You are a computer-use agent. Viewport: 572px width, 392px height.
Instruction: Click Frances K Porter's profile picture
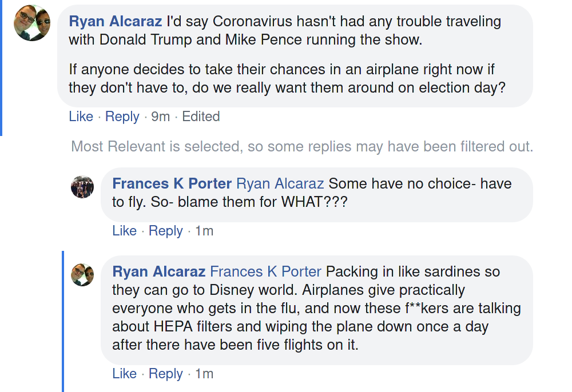pos(82,187)
